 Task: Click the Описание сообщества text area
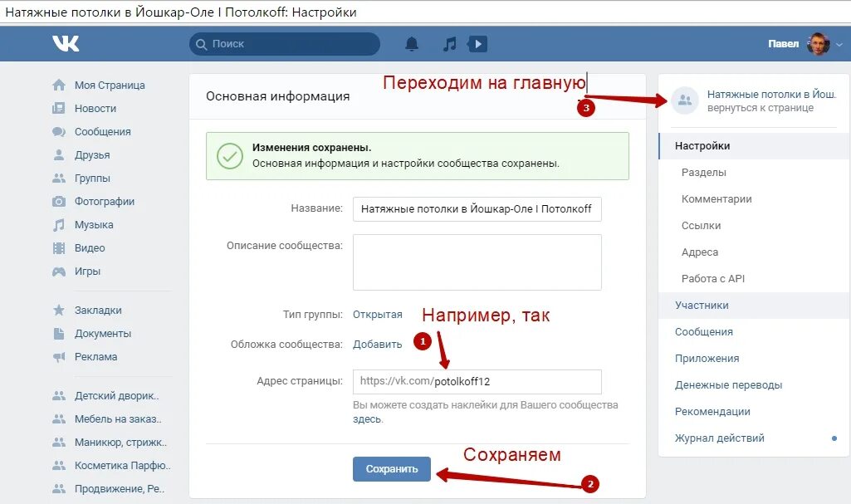pyautogui.click(x=477, y=262)
